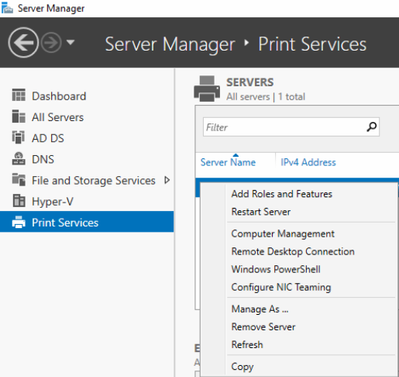The height and width of the screenshot is (377, 399).
Task: Launch Windows PowerShell from context menu
Action: pyautogui.click(x=276, y=269)
